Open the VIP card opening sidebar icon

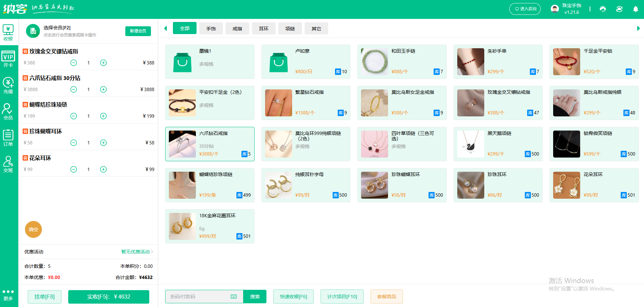point(8,59)
